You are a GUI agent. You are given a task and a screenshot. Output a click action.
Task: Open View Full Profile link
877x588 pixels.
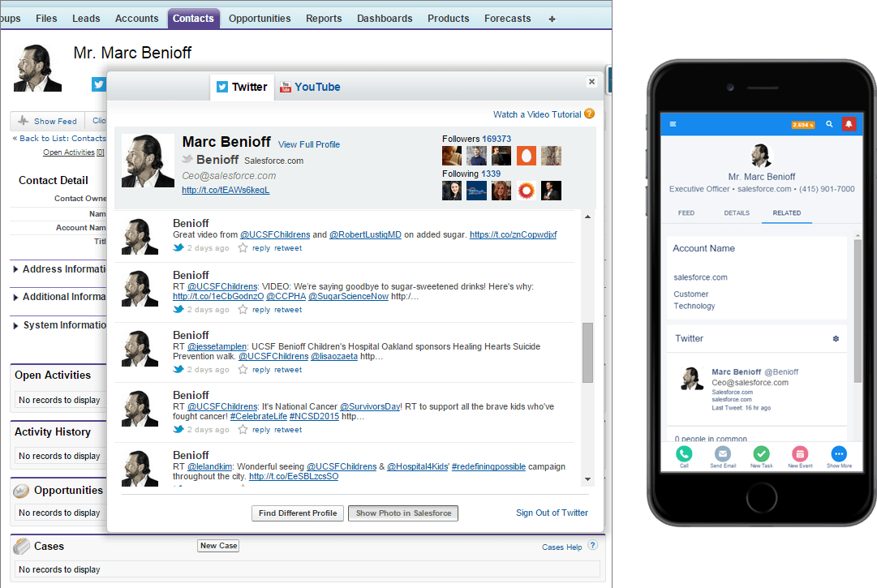(x=309, y=144)
